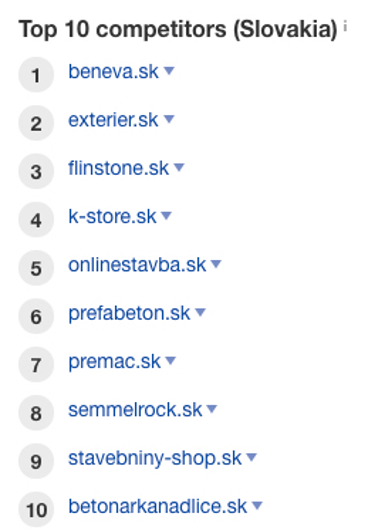Open exterier.sk competitor link
Viewport: 385px width, 531px height.
(x=113, y=120)
